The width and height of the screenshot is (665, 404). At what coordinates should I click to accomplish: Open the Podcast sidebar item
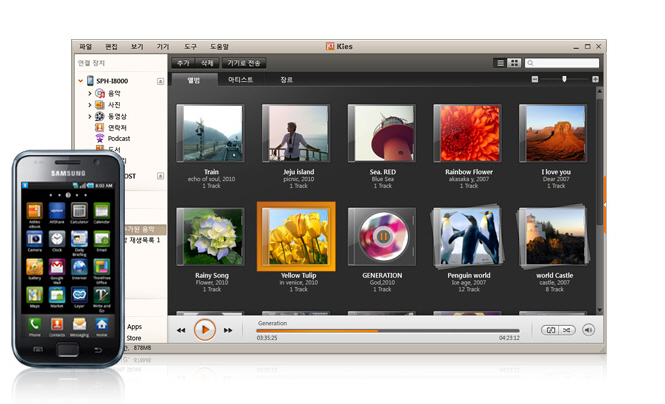tap(118, 138)
